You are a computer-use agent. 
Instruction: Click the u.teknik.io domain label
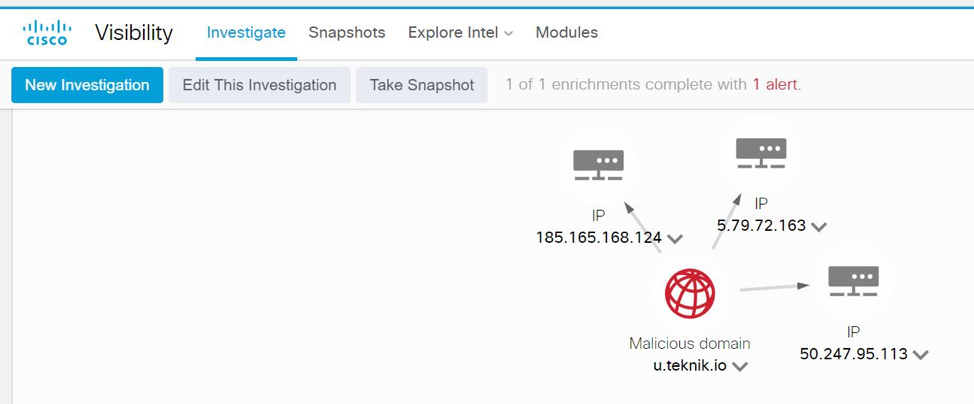coord(690,366)
